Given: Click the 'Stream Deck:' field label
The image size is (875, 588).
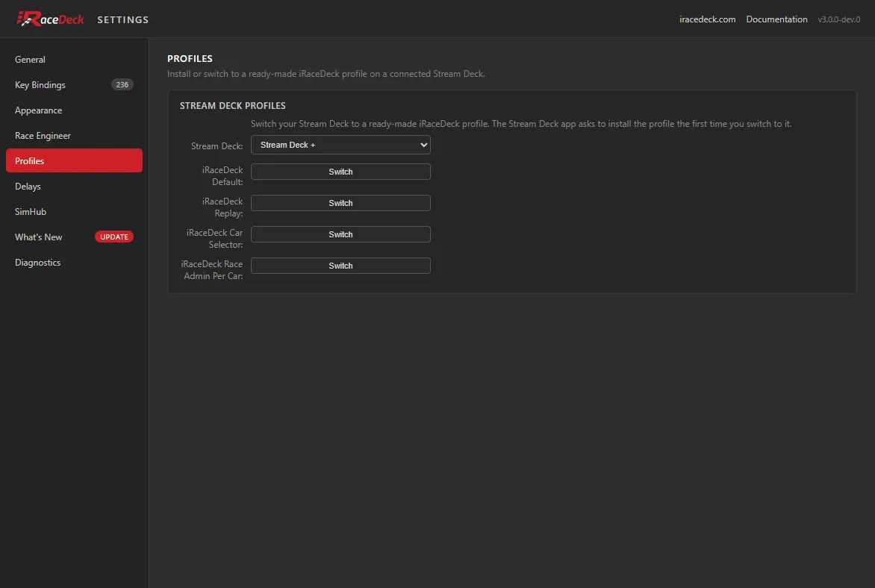Looking at the screenshot, I should click(217, 146).
